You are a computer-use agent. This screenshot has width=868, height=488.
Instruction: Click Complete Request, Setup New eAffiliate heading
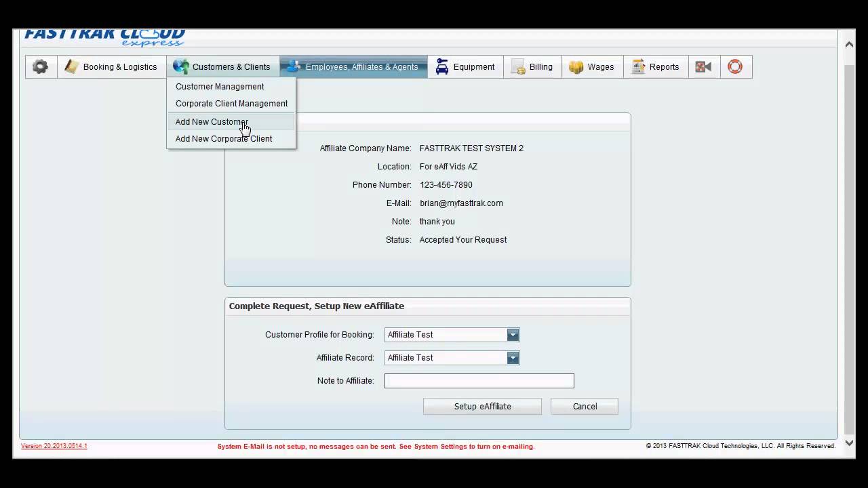317,306
